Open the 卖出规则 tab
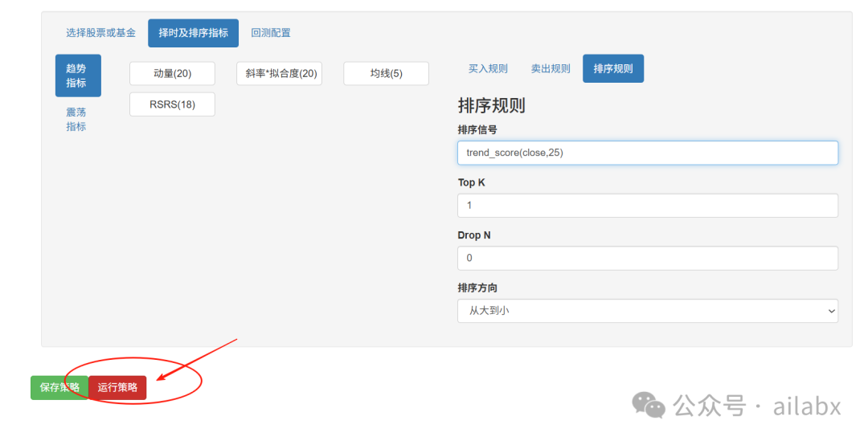The height and width of the screenshot is (441, 868). coord(551,68)
